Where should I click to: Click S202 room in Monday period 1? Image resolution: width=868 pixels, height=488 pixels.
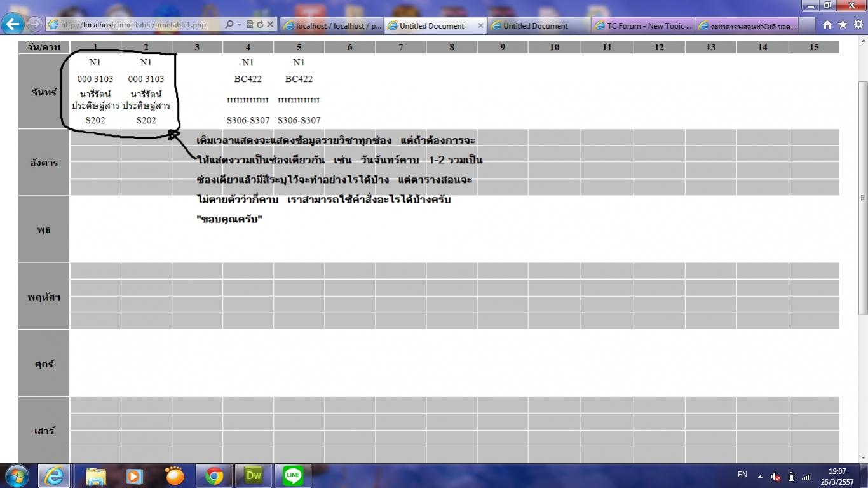click(95, 120)
